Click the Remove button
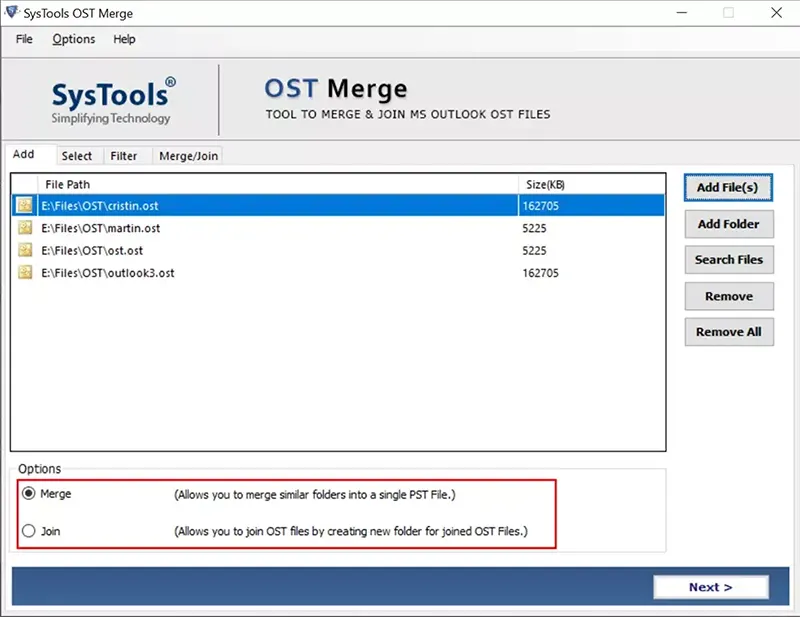 pyautogui.click(x=729, y=296)
